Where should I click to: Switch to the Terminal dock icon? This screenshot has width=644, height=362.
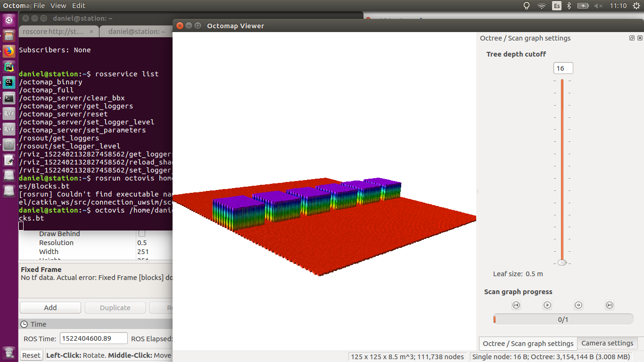(9, 98)
